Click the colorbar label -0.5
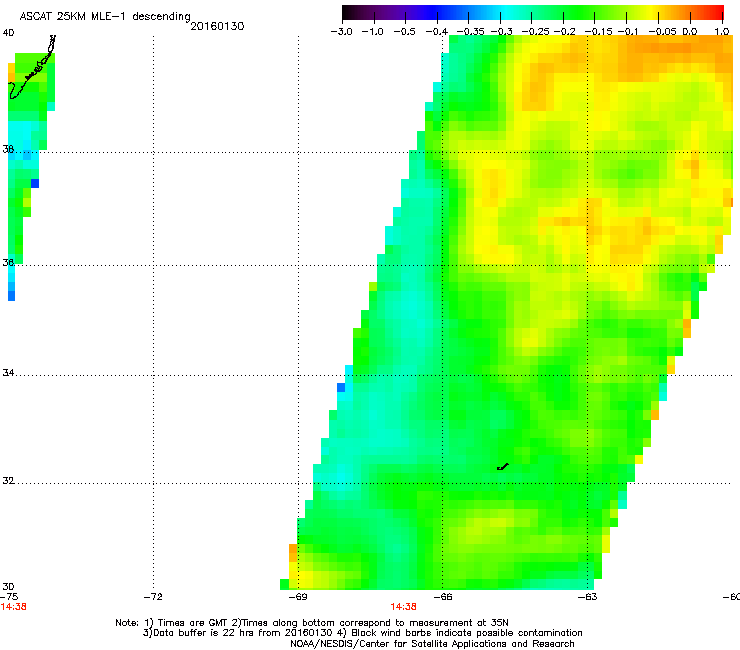The height and width of the screenshot is (650, 740). [x=404, y=32]
